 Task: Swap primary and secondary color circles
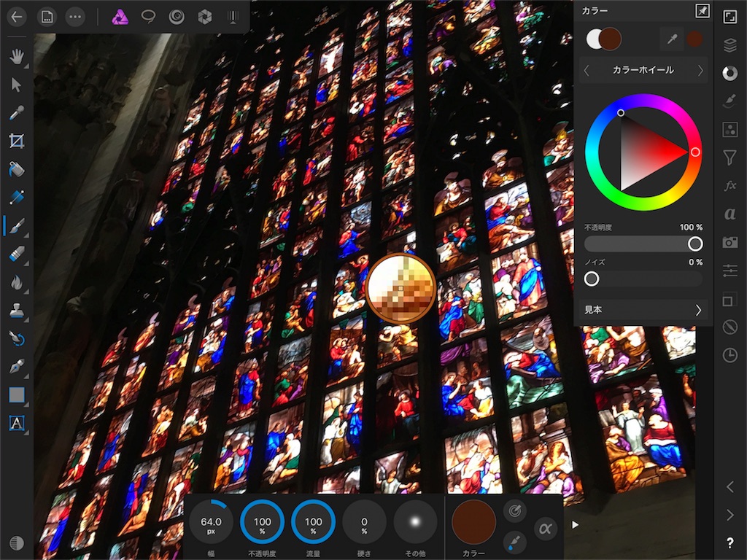point(603,39)
